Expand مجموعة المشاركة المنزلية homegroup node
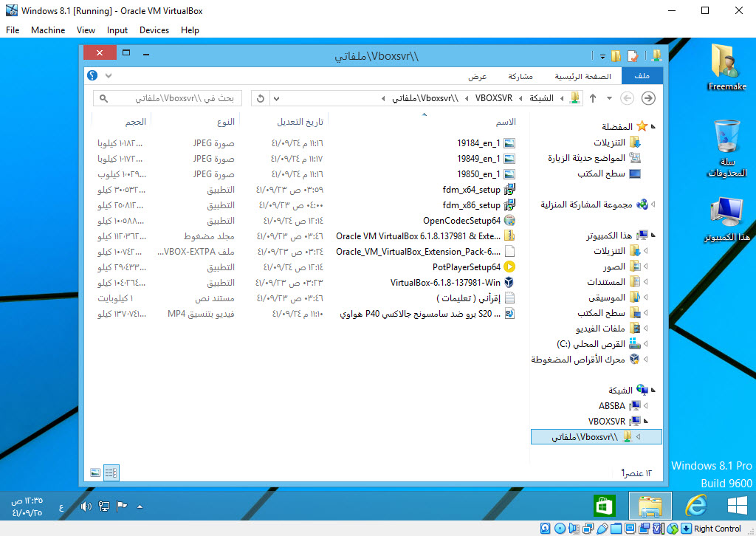 tap(653, 205)
